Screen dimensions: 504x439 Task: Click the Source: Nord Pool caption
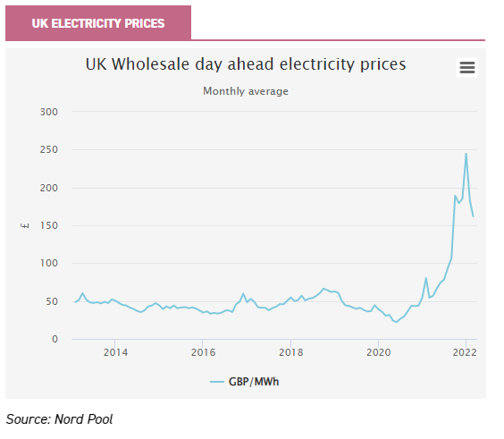coord(59,419)
